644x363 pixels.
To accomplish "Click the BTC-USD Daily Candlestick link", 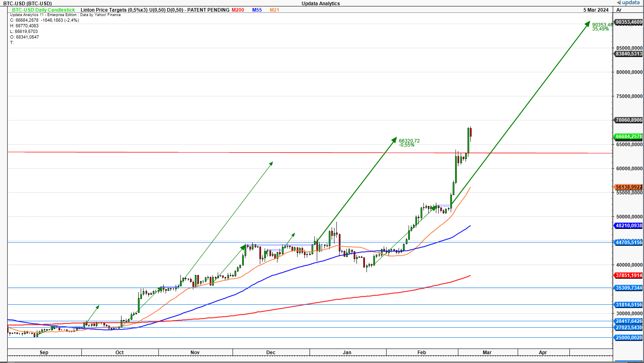I will click(x=42, y=10).
